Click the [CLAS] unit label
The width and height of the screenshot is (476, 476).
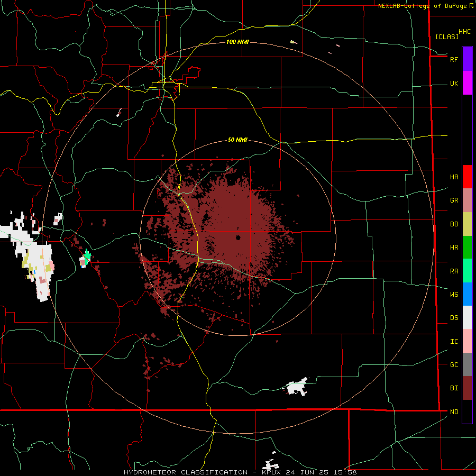(447, 37)
